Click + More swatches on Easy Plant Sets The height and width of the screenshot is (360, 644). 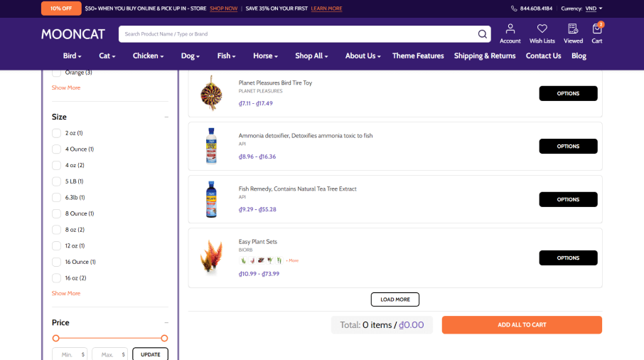click(x=292, y=260)
